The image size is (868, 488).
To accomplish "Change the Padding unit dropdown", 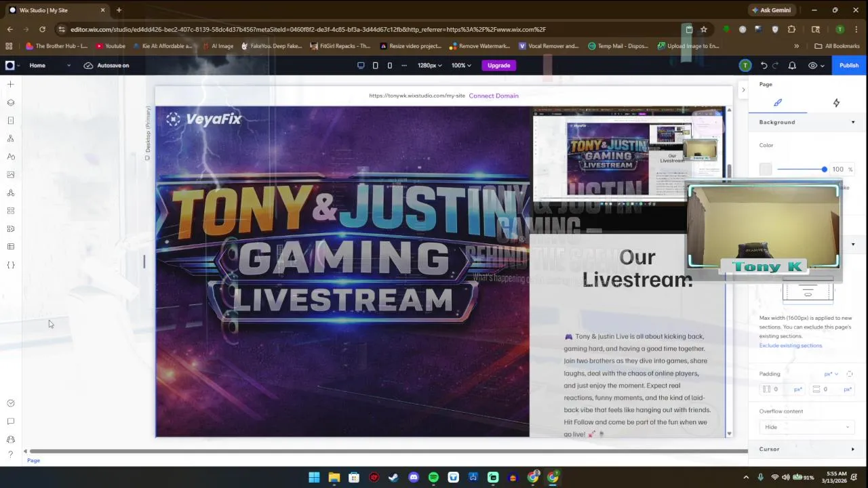I will pos(831,374).
